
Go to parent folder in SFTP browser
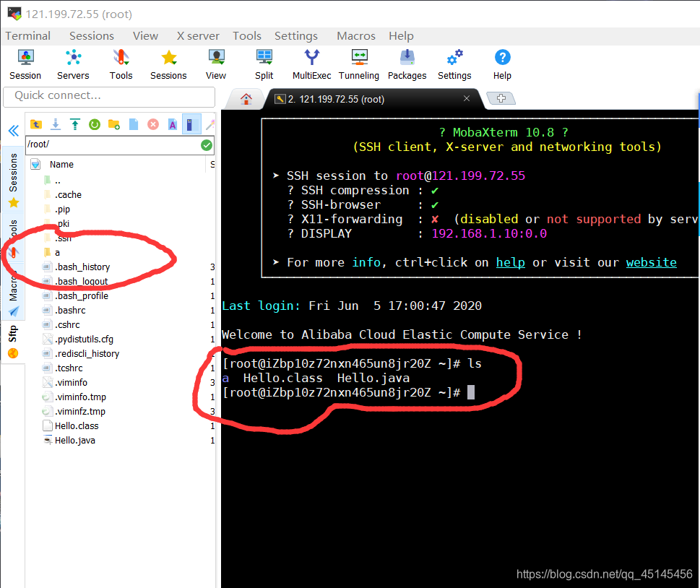click(x=36, y=124)
